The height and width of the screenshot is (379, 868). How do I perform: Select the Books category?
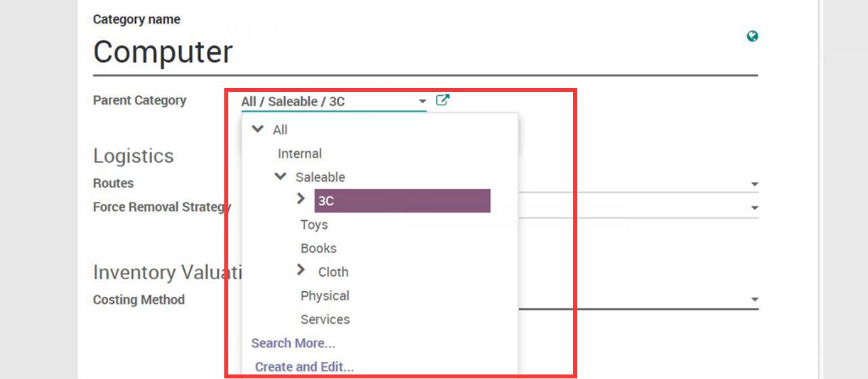pyautogui.click(x=318, y=248)
